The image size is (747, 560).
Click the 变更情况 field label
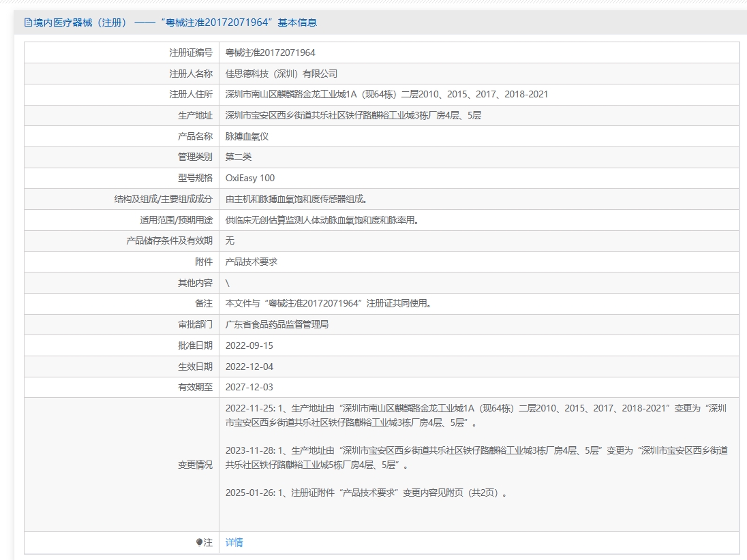tap(196, 465)
